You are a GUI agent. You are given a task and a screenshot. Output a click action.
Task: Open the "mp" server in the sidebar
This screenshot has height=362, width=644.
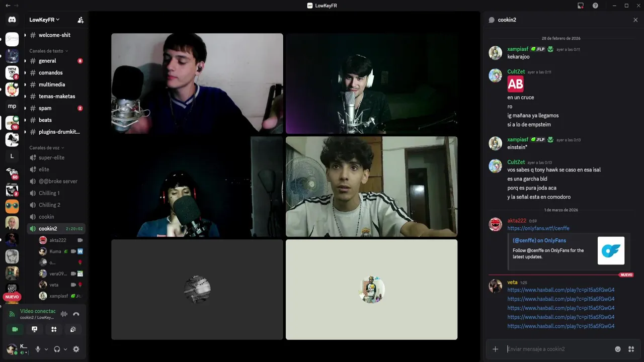12,106
